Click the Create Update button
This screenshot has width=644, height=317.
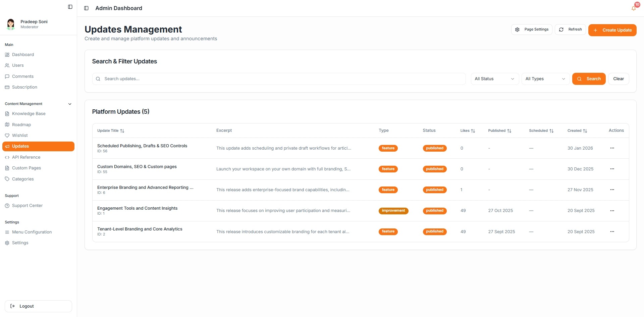click(612, 30)
